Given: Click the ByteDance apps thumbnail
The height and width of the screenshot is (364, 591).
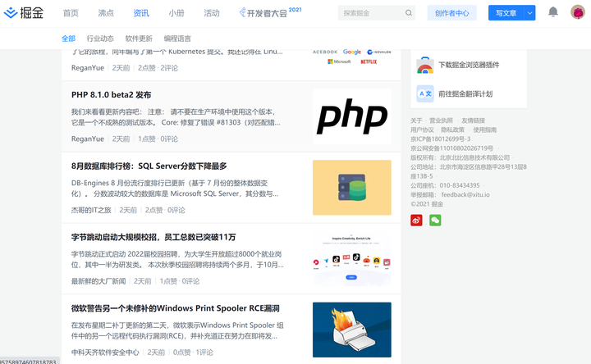Looking at the screenshot, I should click(x=352, y=258).
